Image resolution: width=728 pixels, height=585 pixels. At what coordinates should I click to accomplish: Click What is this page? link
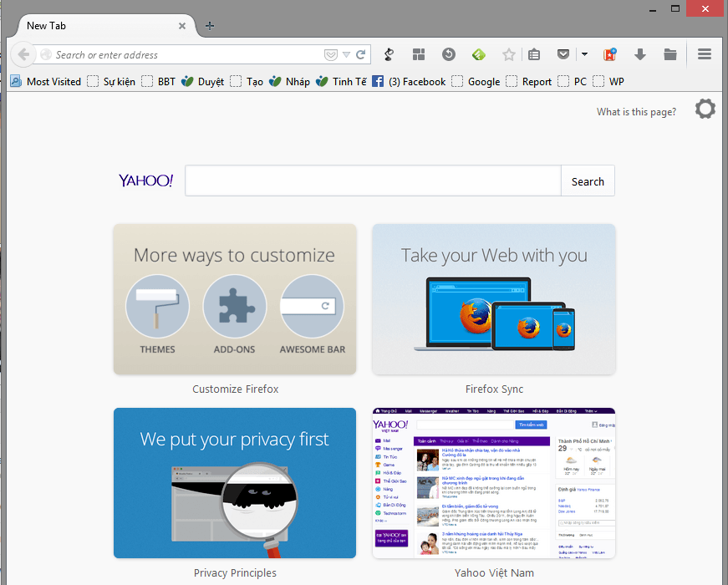point(636,112)
